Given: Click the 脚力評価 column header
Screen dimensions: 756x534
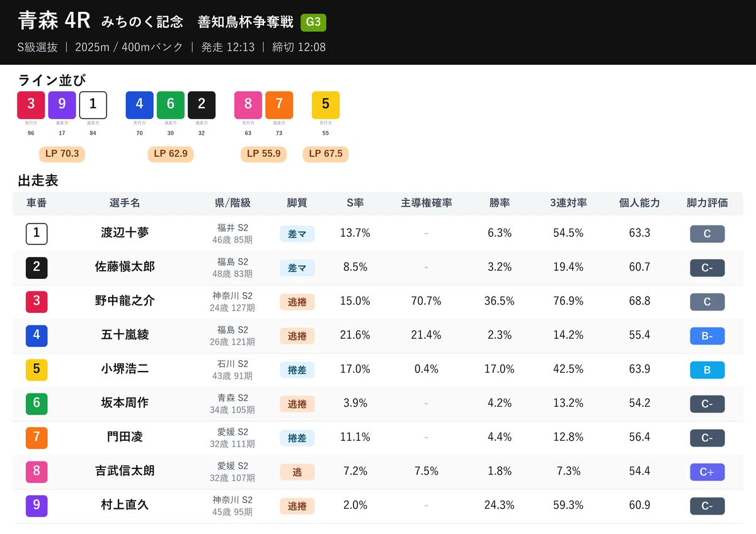Looking at the screenshot, I should pos(707,203).
